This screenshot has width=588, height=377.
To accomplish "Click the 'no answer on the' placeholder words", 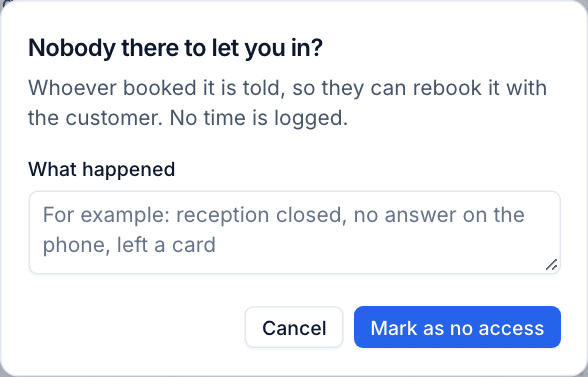I will pyautogui.click(x=439, y=215).
